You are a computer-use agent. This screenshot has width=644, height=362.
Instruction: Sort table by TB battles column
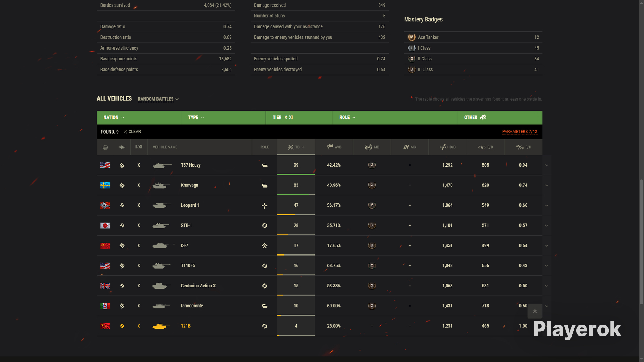(296, 147)
